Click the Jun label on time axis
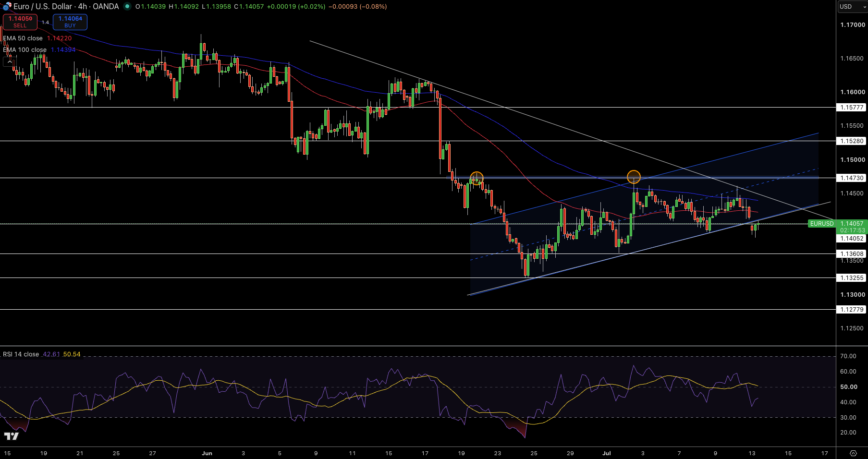Image resolution: width=868 pixels, height=459 pixels. (x=207, y=453)
